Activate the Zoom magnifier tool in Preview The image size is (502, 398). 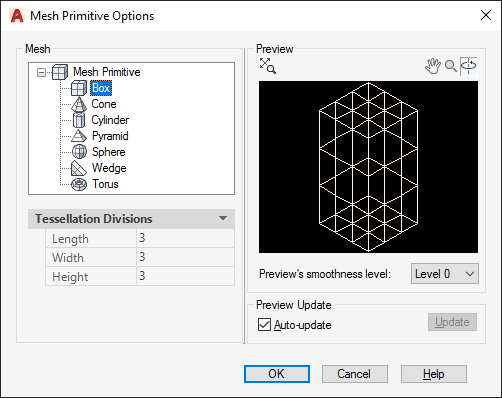[x=451, y=66]
